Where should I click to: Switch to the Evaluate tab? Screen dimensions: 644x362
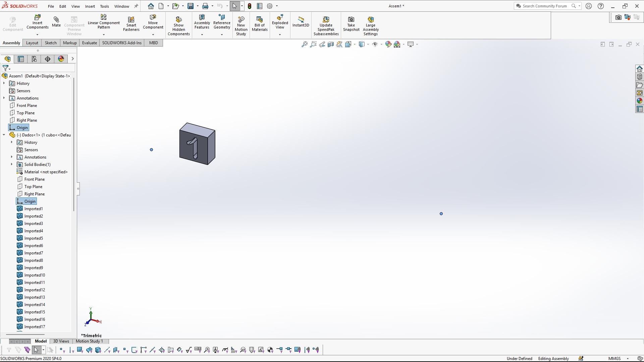90,43
